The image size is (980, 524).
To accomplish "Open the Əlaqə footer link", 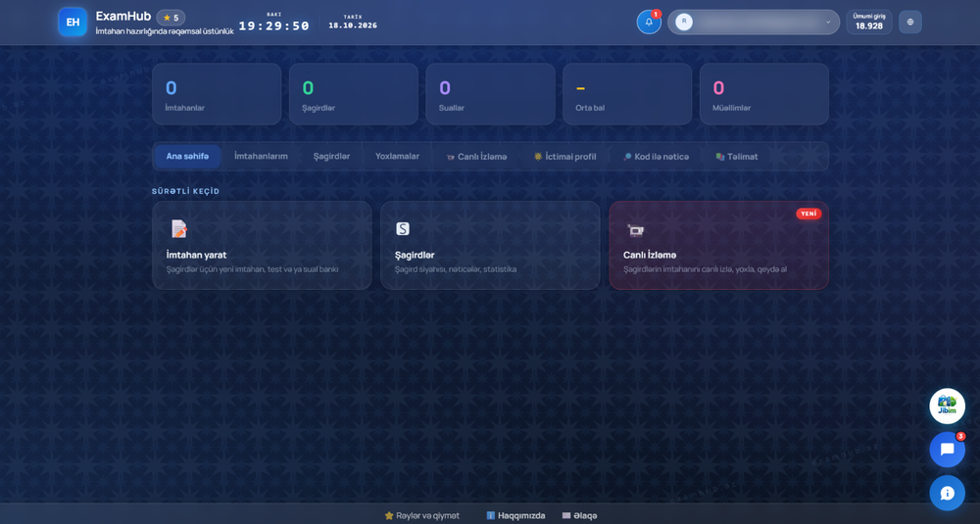I will (579, 516).
